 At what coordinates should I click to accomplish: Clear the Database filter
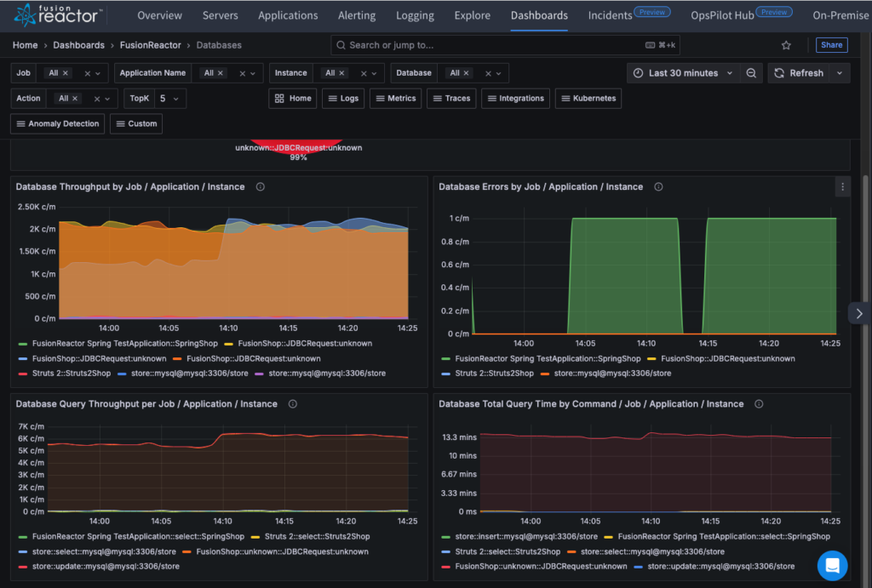pos(488,73)
